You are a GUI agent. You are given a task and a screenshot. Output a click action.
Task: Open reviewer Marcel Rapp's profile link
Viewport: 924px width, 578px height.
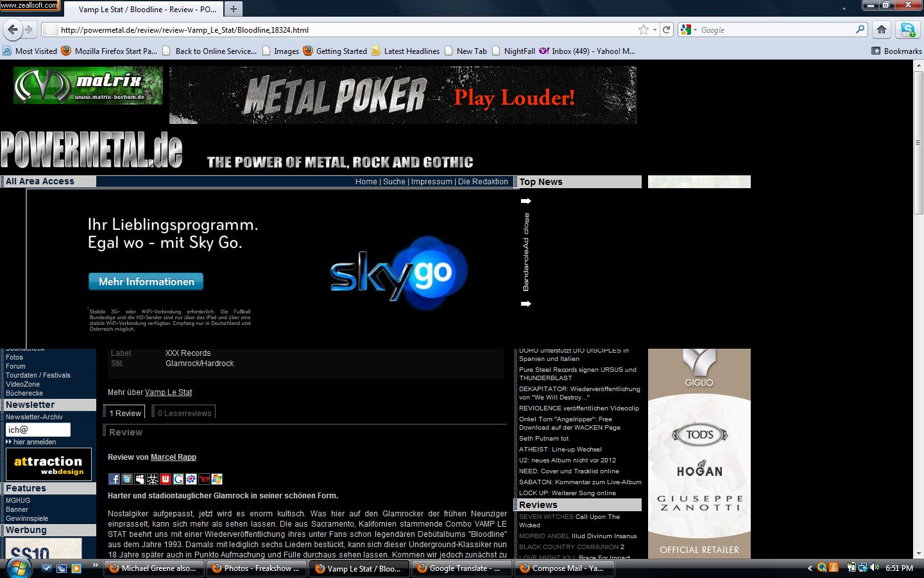[173, 457]
